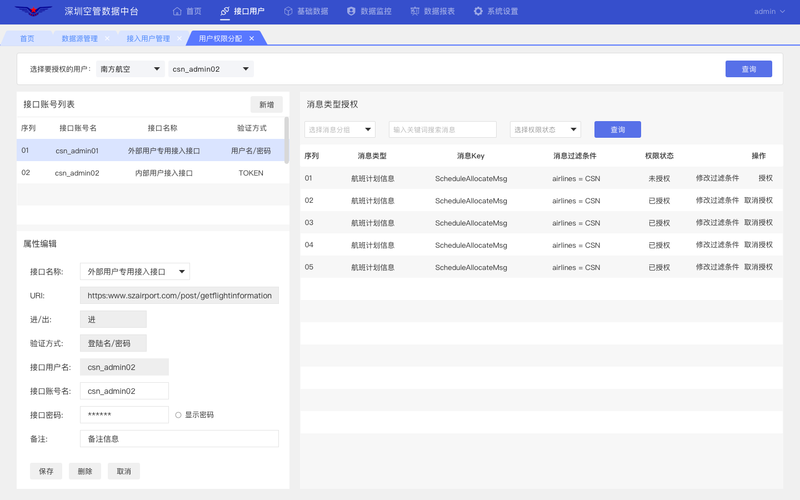Click the TOKEN verification cell
Image resolution: width=800 pixels, height=500 pixels.
tap(251, 173)
